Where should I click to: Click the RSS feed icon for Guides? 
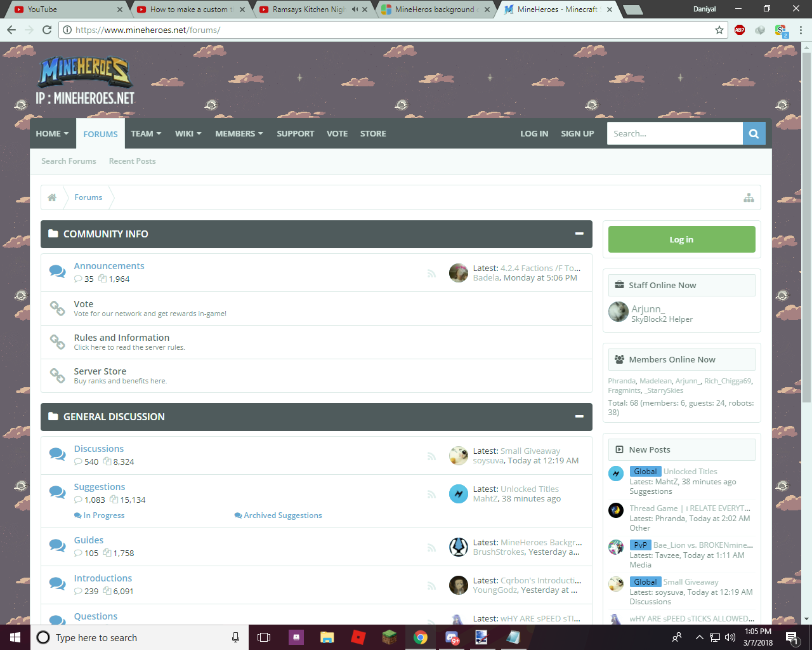coord(431,547)
